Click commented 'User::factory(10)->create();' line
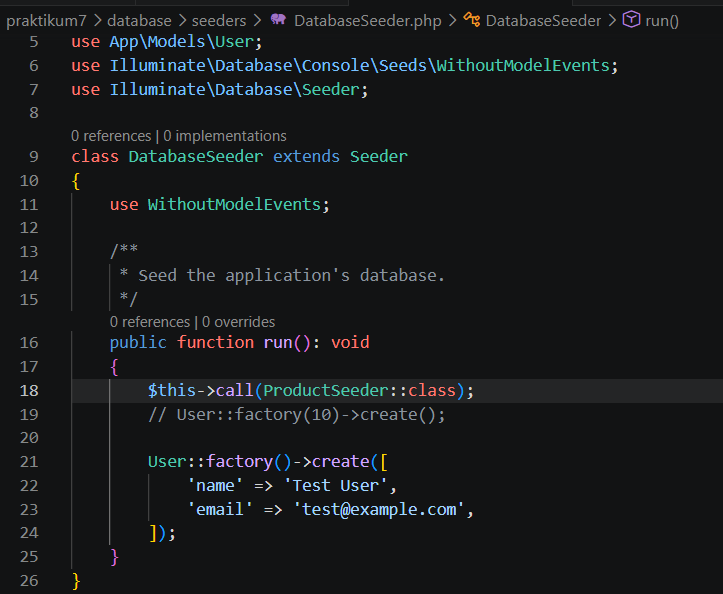The image size is (723, 594). (x=296, y=415)
